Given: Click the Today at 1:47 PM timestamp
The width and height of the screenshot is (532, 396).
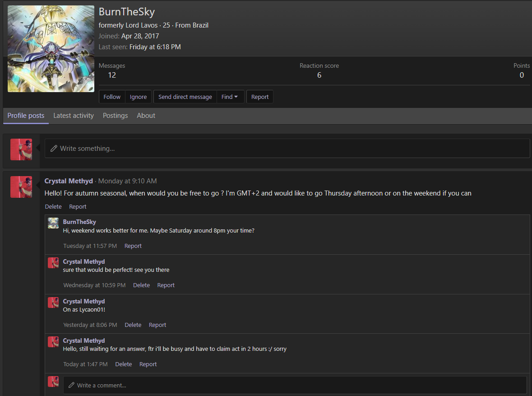Looking at the screenshot, I should click(85, 364).
